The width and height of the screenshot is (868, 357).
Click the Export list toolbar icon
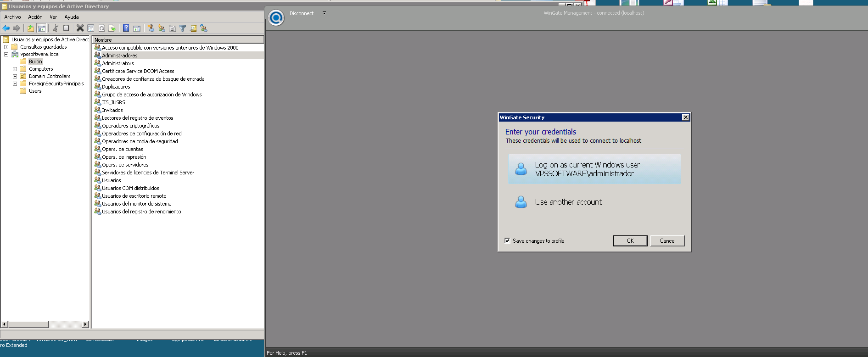pos(112,28)
